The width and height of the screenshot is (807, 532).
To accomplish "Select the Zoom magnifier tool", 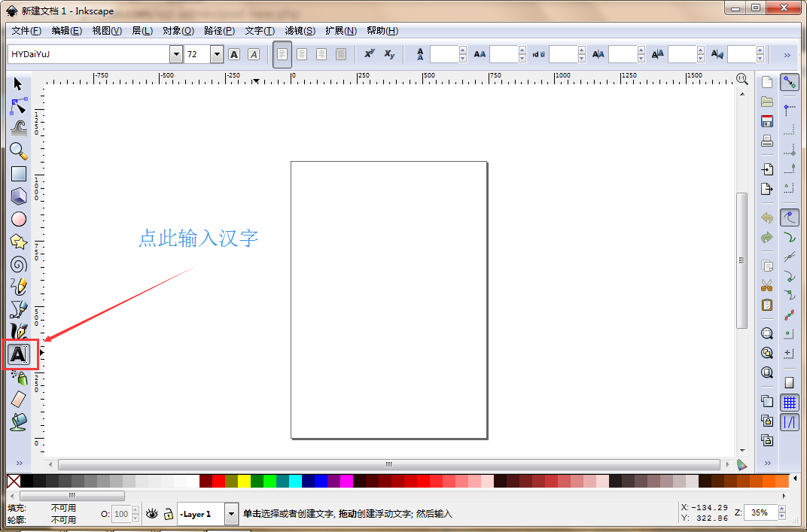I will tap(19, 151).
